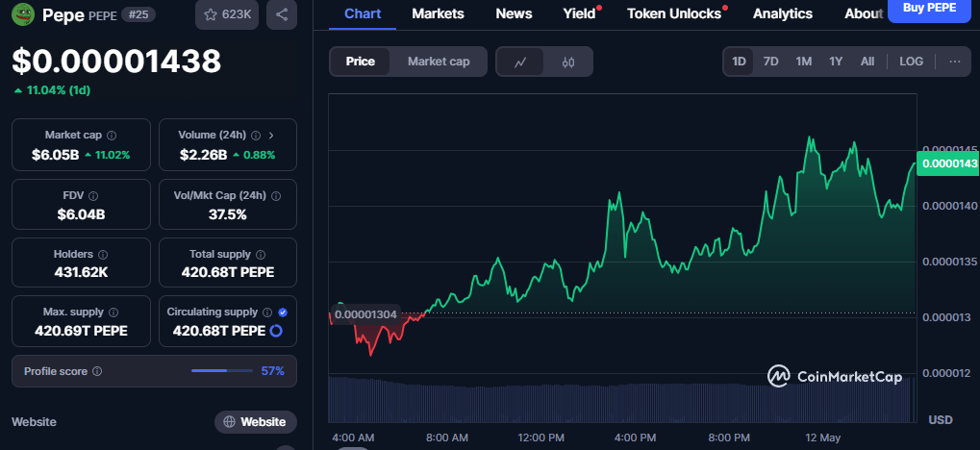
Task: Click the $6.04B FDV value
Action: pyautogui.click(x=81, y=215)
